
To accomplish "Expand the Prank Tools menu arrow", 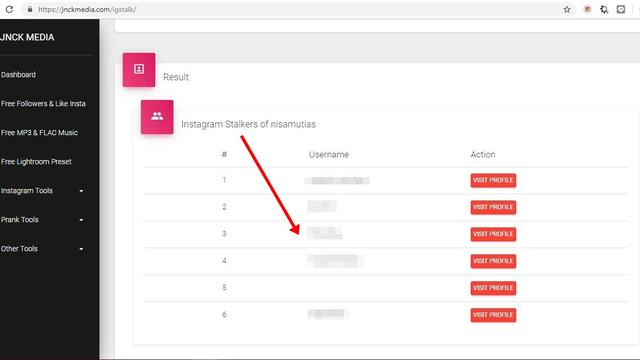I will coord(81,220).
